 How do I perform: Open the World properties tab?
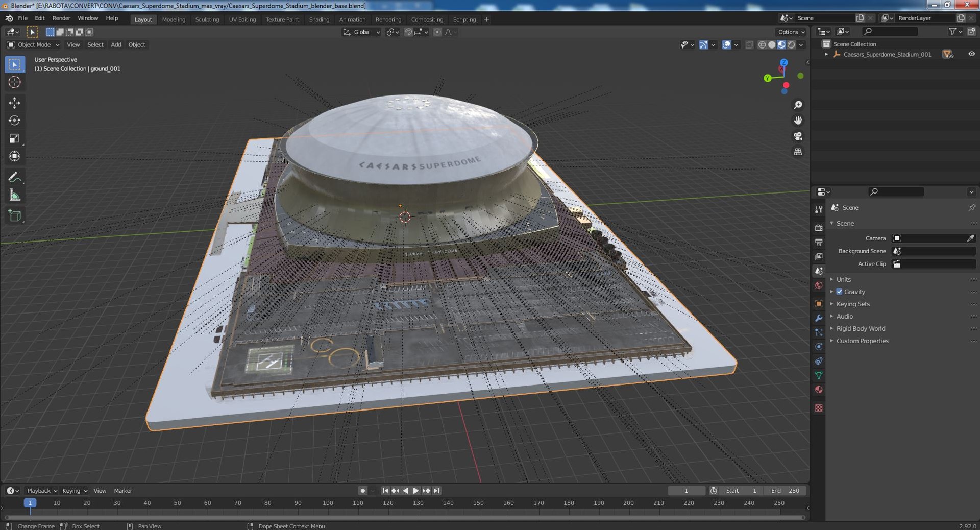click(819, 285)
